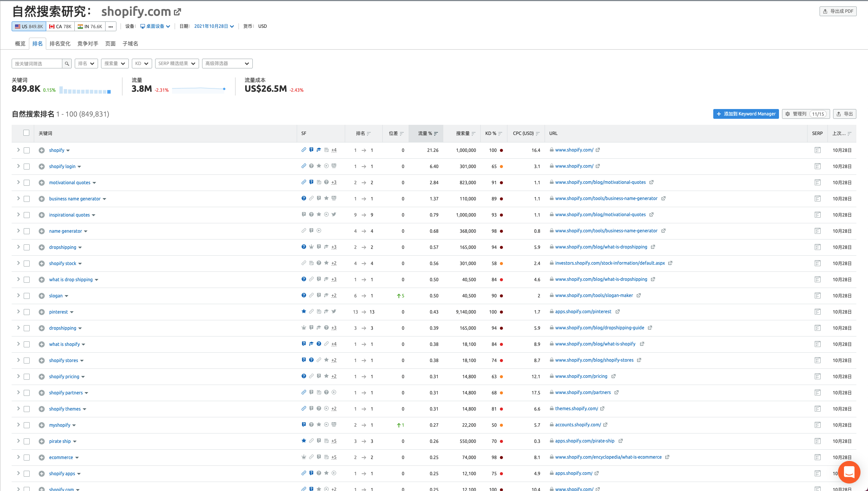Viewport: 868px width, 491px height.
Task: Open the www.shopify.com/blog/what-is-shopify URL link
Action: coord(595,344)
